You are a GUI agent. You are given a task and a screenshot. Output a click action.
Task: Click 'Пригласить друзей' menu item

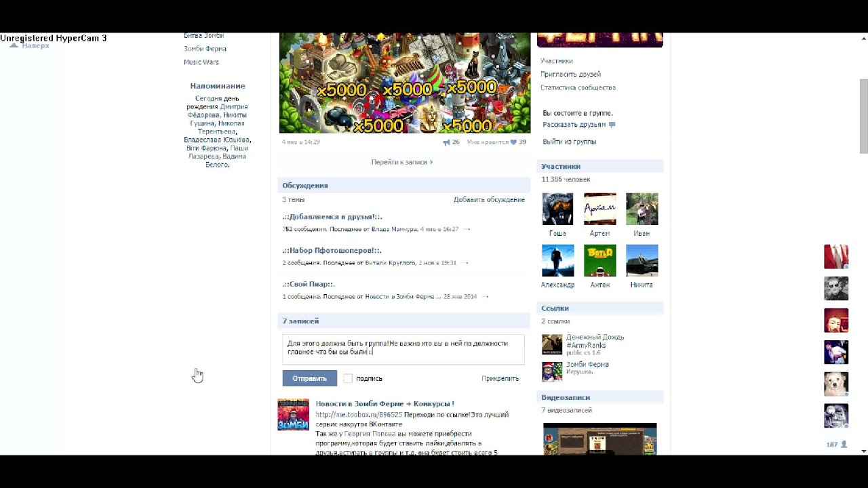(570, 75)
